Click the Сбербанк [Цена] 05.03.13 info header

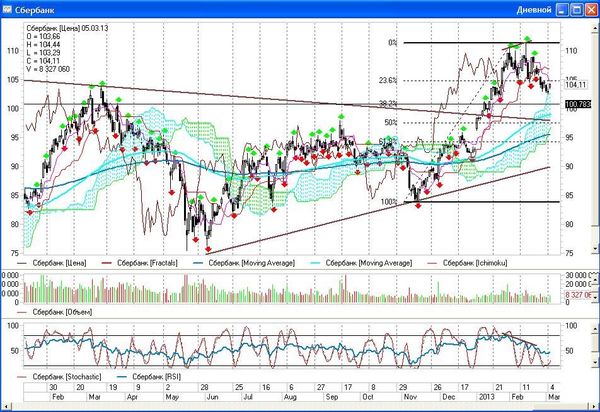(x=67, y=28)
